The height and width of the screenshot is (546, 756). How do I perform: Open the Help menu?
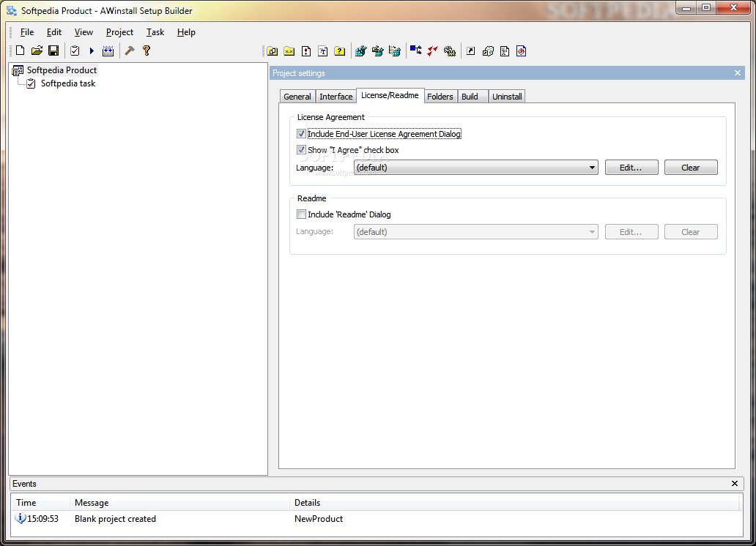point(186,32)
